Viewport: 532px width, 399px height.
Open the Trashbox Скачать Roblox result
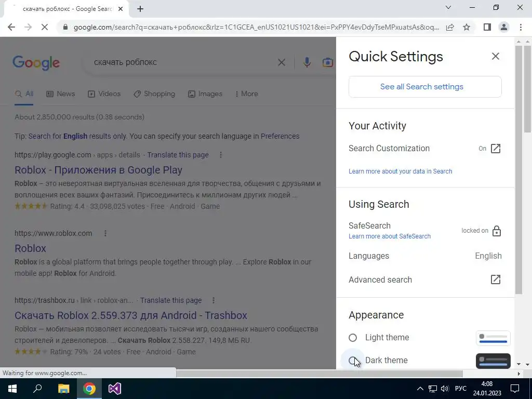[x=130, y=315]
